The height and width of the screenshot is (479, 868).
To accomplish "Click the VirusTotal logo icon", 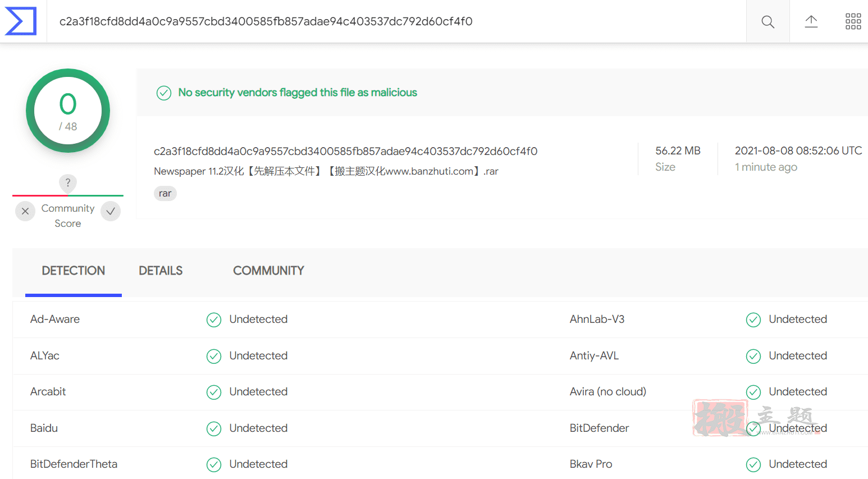I will (x=21, y=21).
